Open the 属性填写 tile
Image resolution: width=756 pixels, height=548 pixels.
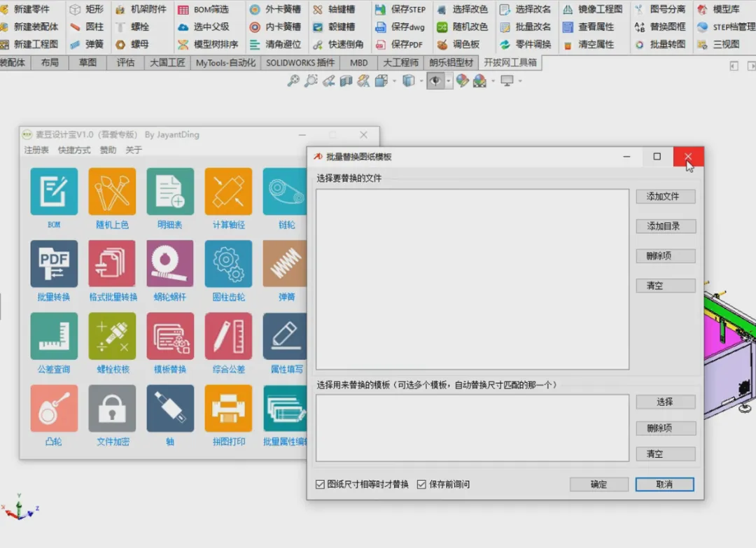[x=285, y=336]
